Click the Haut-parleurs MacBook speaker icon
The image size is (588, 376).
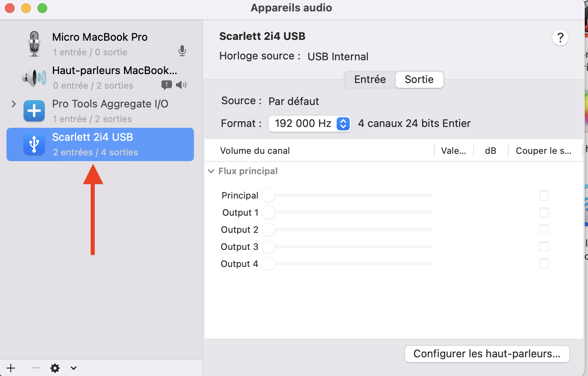point(34,77)
